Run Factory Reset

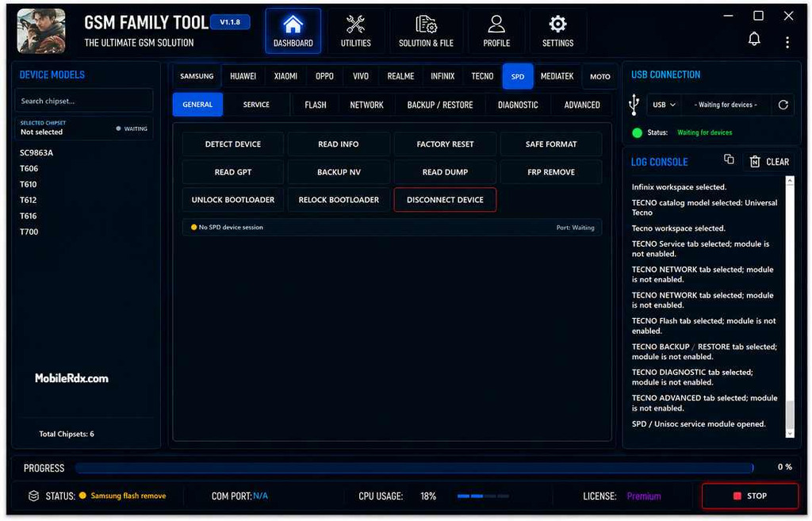pyautogui.click(x=445, y=144)
